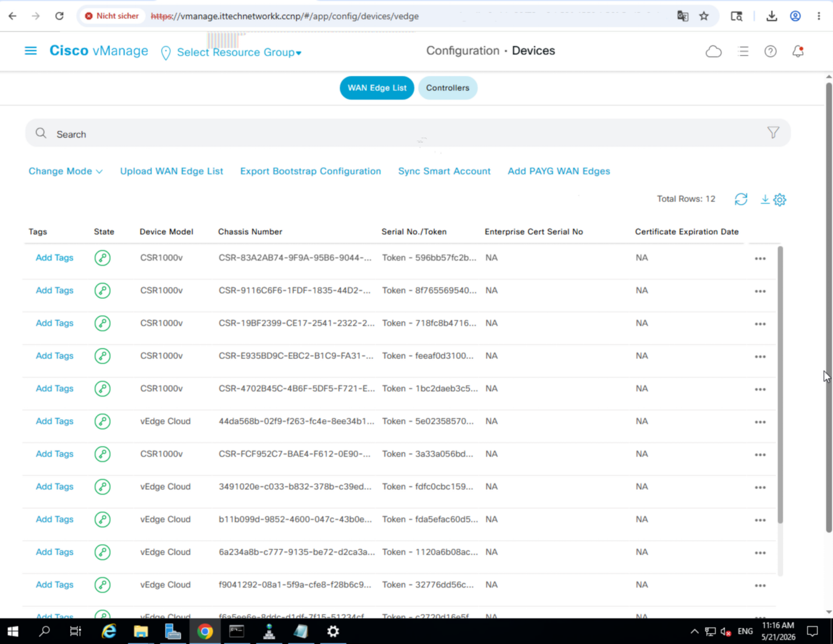Open the help question mark icon

pyautogui.click(x=770, y=52)
